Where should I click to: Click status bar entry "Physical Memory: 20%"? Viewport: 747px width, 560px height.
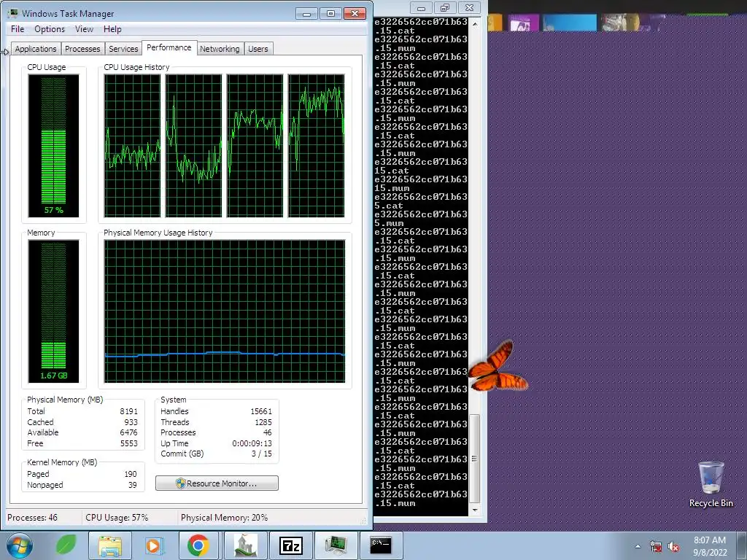tap(225, 518)
